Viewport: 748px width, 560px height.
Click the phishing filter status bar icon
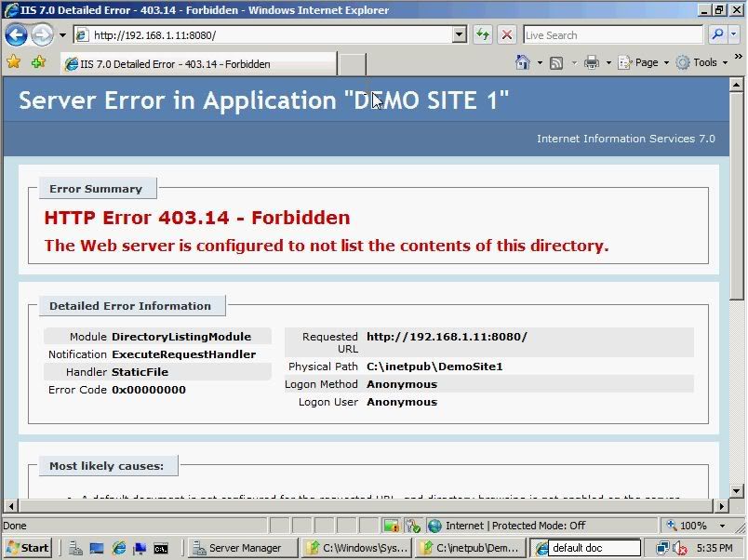(x=413, y=526)
